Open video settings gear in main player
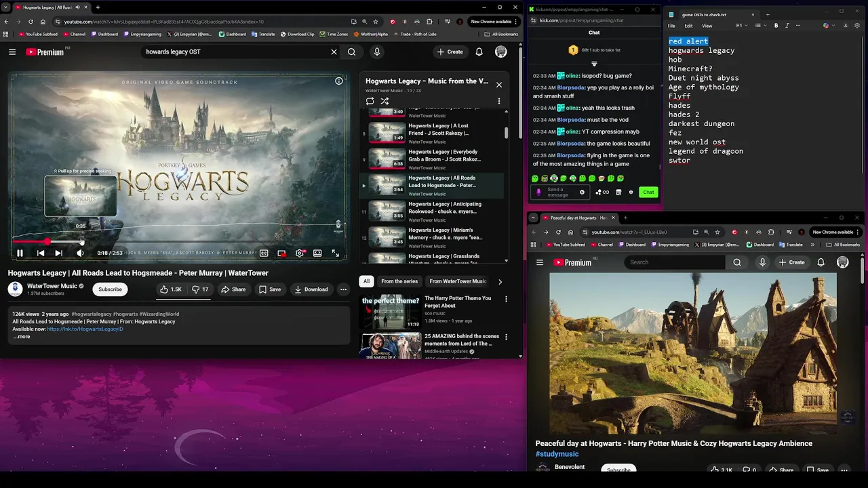This screenshot has width=868, height=488. 299,253
